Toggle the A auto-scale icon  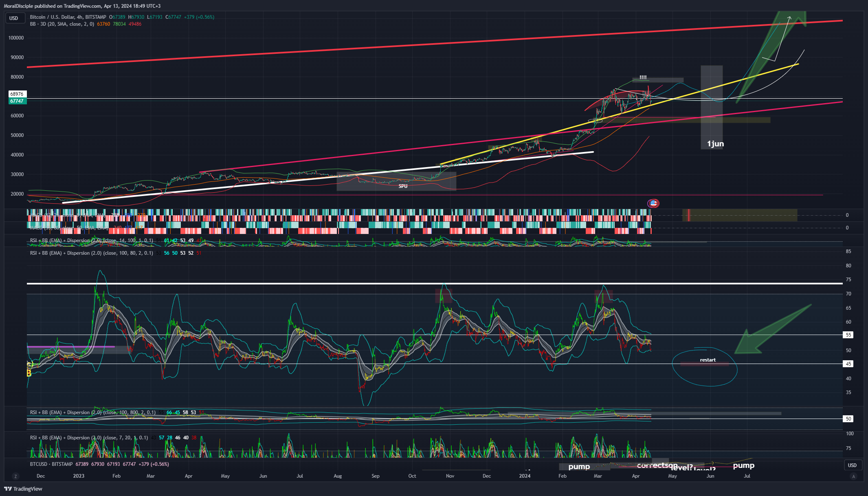(854, 476)
